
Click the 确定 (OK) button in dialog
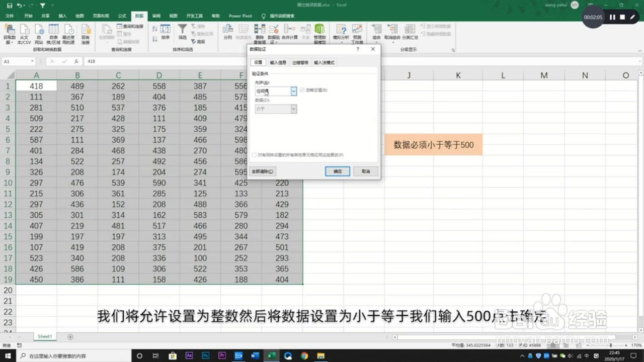(337, 171)
